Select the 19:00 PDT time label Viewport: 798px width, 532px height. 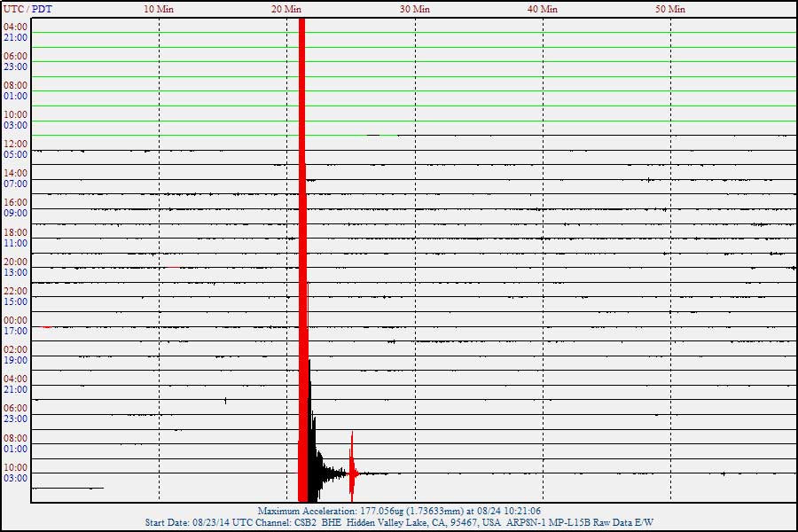point(15,360)
